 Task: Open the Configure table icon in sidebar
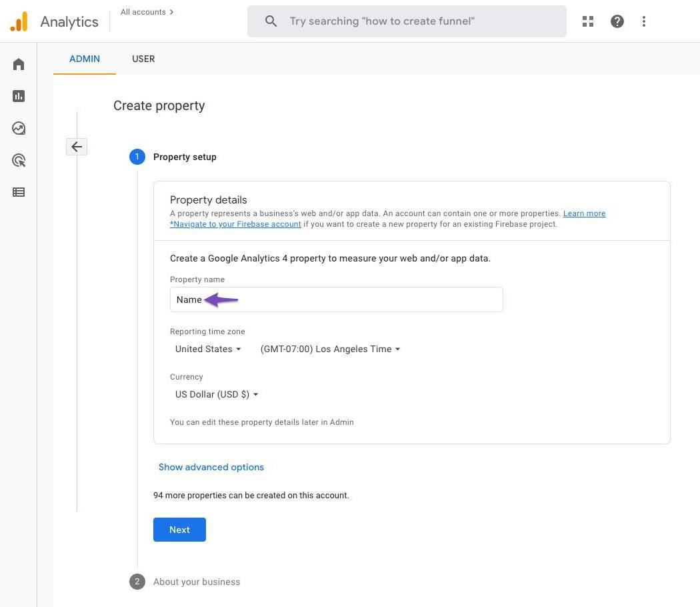tap(19, 192)
